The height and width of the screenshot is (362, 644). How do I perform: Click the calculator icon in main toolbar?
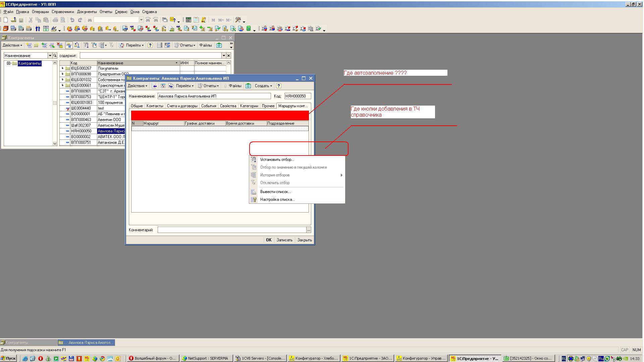click(189, 20)
